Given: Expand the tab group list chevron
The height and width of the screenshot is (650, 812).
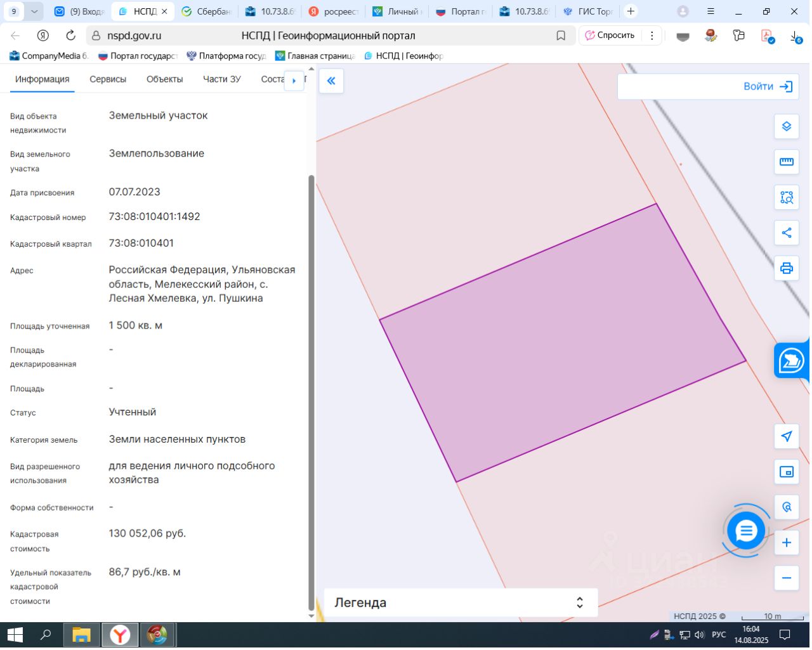Looking at the screenshot, I should pyautogui.click(x=34, y=11).
